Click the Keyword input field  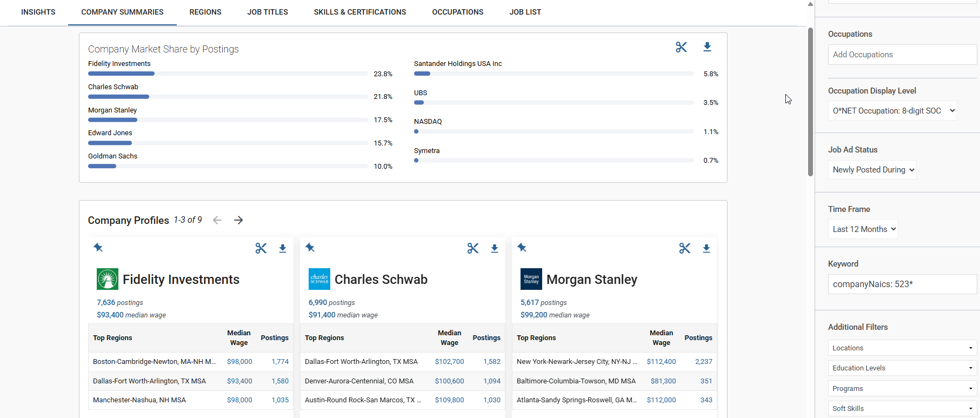(903, 284)
